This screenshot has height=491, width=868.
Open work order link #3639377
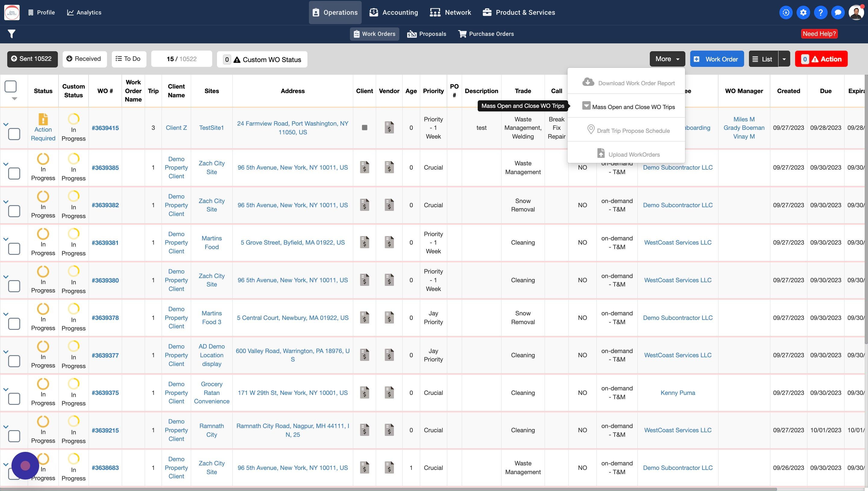pos(105,355)
